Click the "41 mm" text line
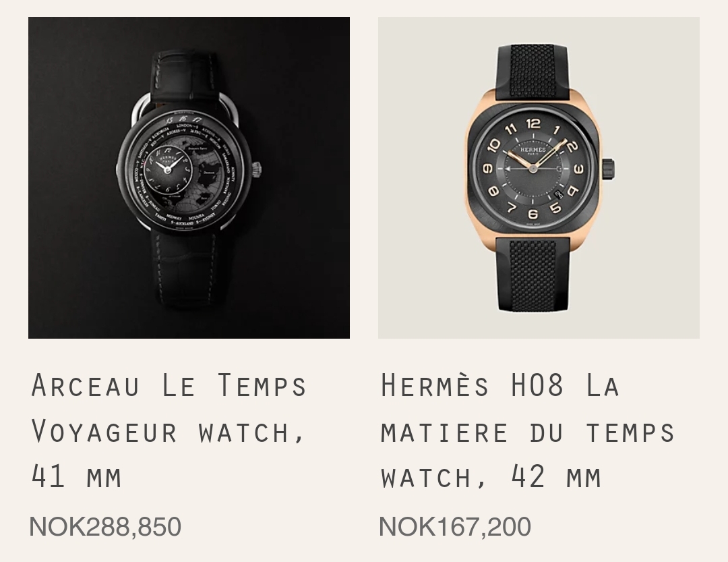 coord(77,477)
